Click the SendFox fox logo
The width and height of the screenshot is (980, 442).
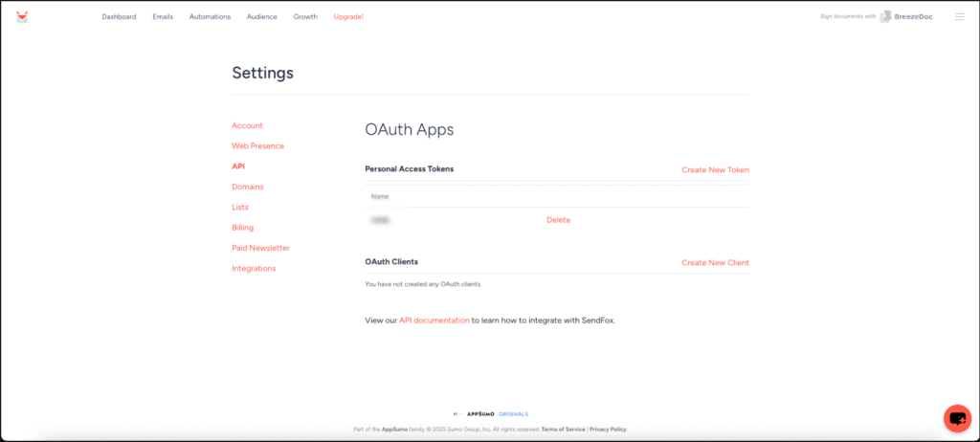click(x=22, y=16)
